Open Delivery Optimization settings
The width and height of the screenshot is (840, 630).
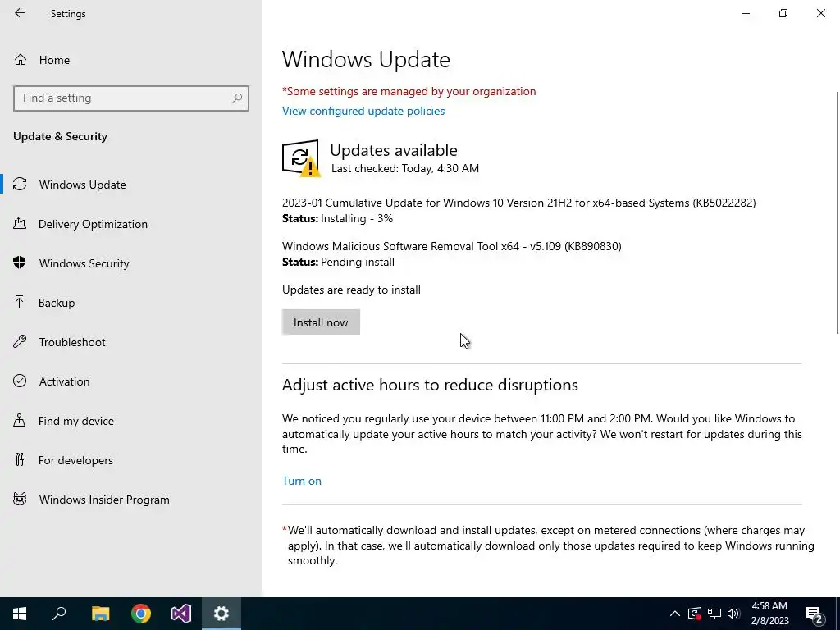(131, 224)
